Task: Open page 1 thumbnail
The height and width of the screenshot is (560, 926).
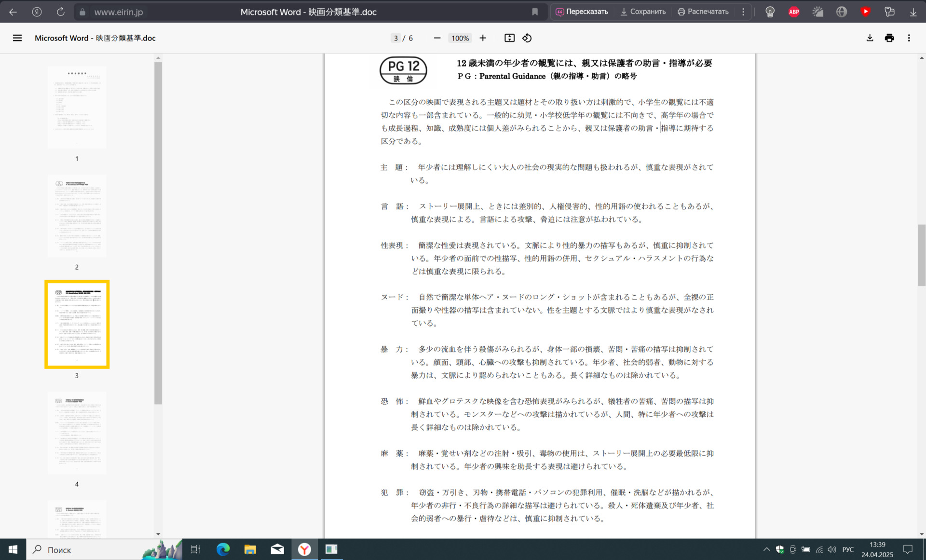Action: (x=77, y=107)
